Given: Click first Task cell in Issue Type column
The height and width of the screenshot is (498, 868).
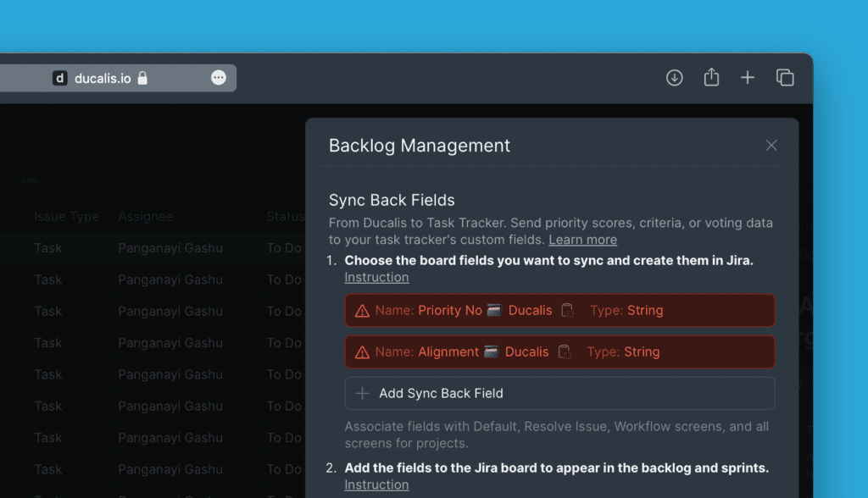Looking at the screenshot, I should click(x=48, y=248).
